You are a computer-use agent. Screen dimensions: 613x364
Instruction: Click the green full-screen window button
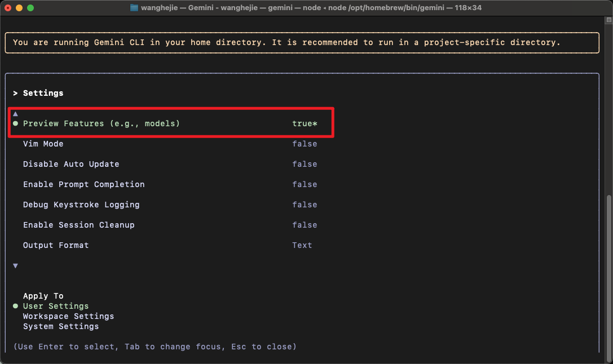30,8
